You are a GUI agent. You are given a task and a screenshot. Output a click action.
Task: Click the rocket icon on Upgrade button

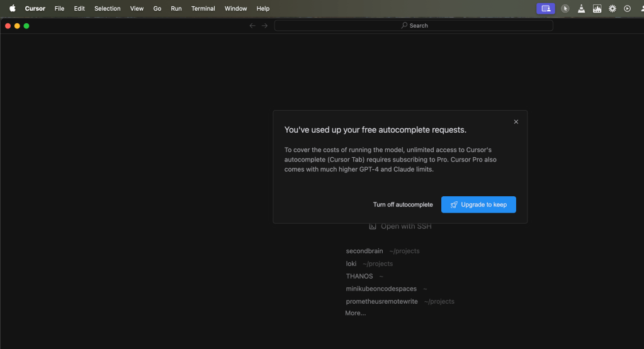(x=454, y=204)
